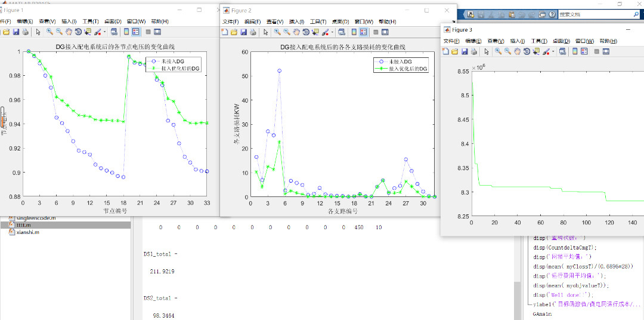Open brush color dropdown arrow in Figure 3
The image size is (644, 320).
tap(553, 51)
